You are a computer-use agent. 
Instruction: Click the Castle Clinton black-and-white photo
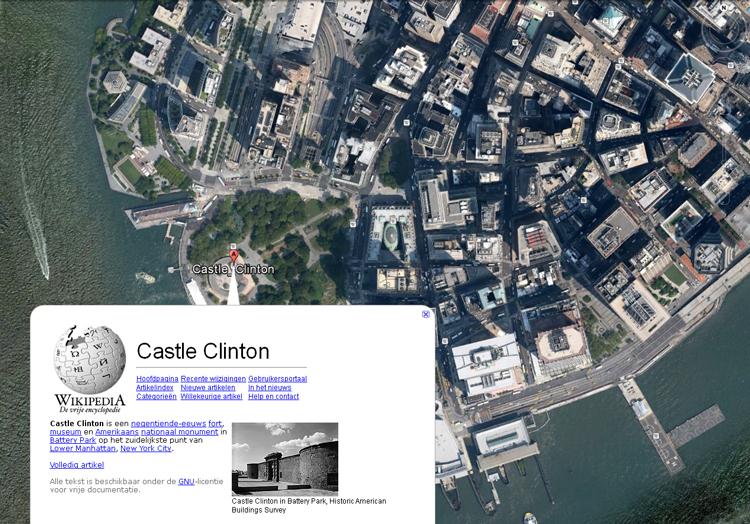[x=285, y=458]
